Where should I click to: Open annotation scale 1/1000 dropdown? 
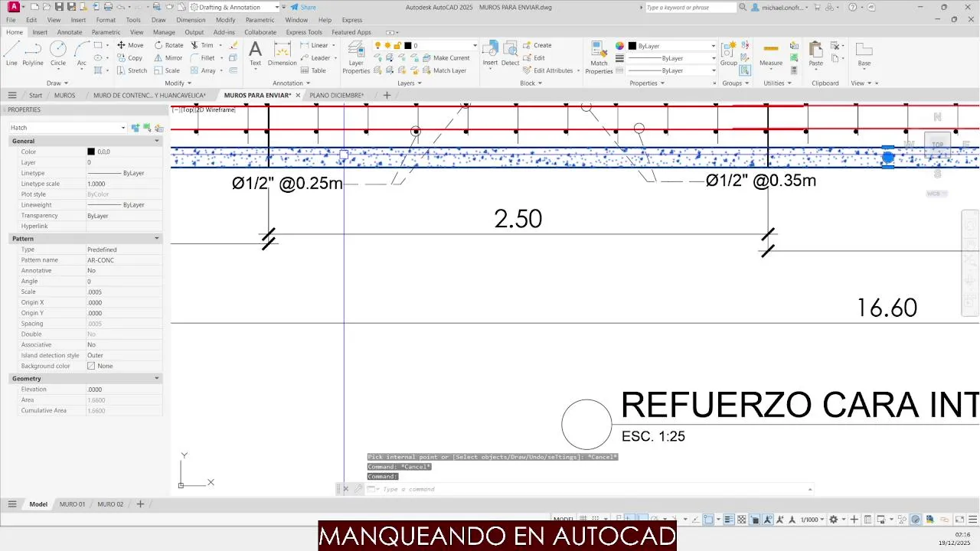click(x=812, y=520)
